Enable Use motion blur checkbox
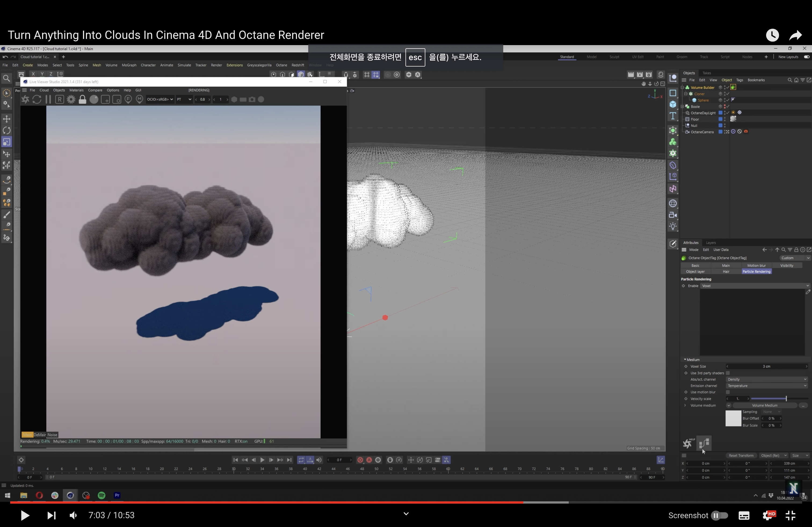 pyautogui.click(x=728, y=392)
